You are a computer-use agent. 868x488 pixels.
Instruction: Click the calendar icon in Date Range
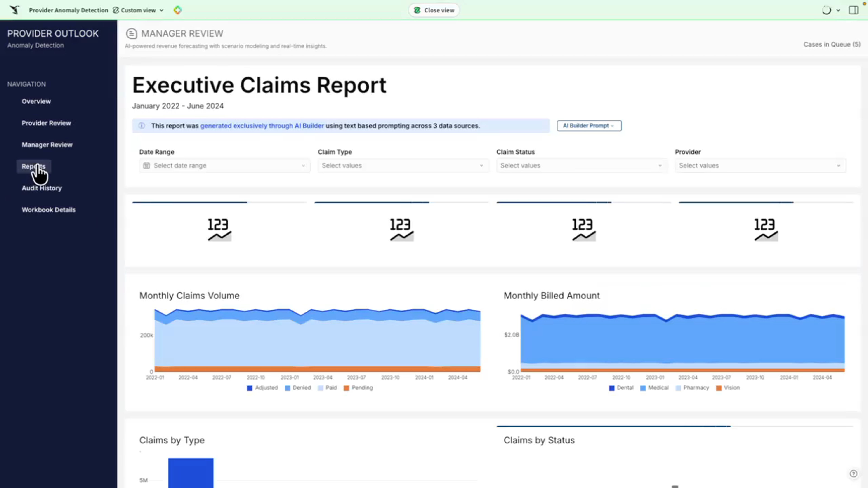[146, 165]
